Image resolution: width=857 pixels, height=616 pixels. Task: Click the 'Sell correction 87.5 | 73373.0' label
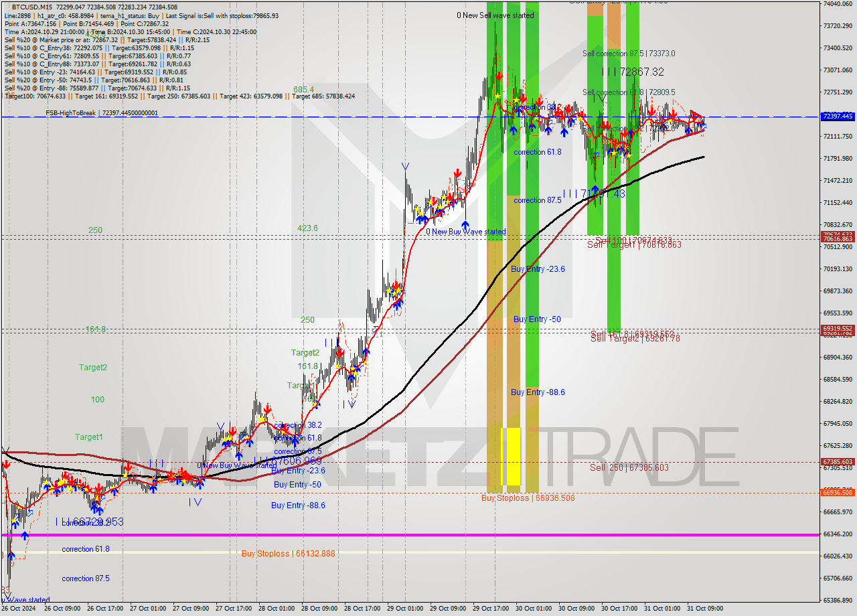629,54
